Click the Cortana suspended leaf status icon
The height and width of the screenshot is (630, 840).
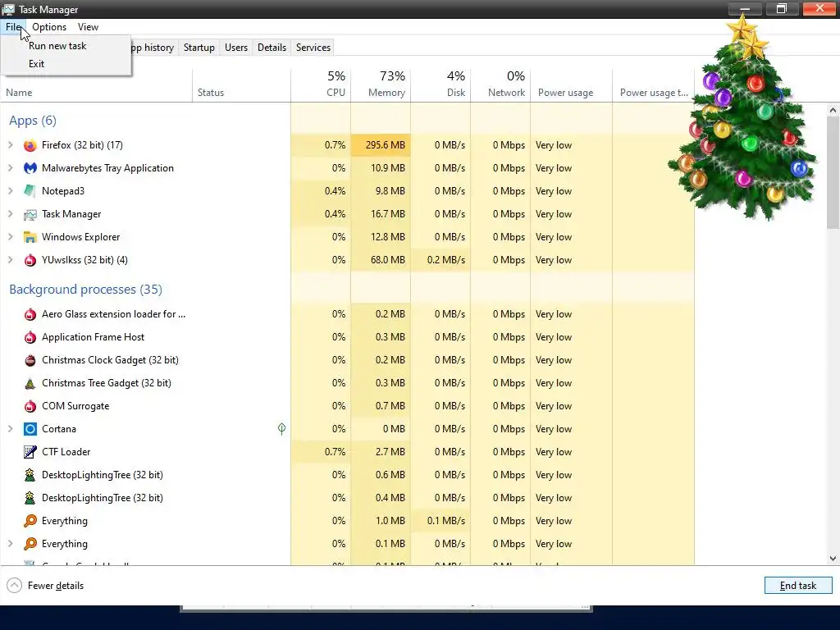[281, 428]
